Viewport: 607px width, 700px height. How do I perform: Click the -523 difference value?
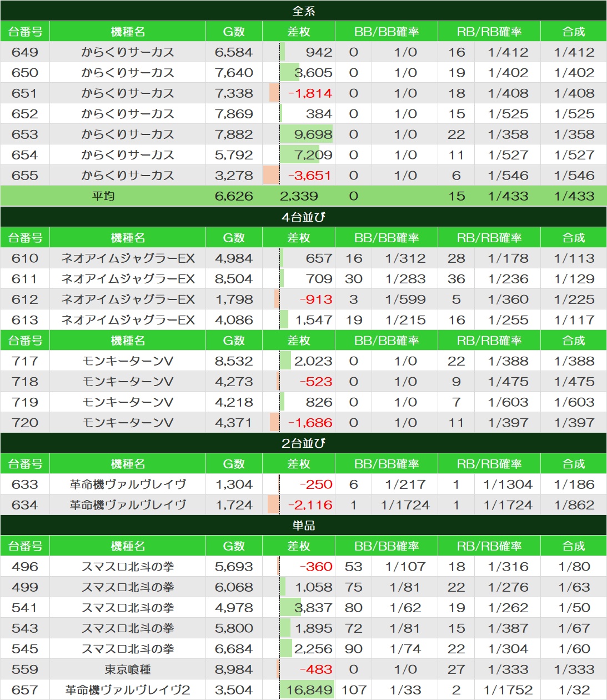coord(316,382)
